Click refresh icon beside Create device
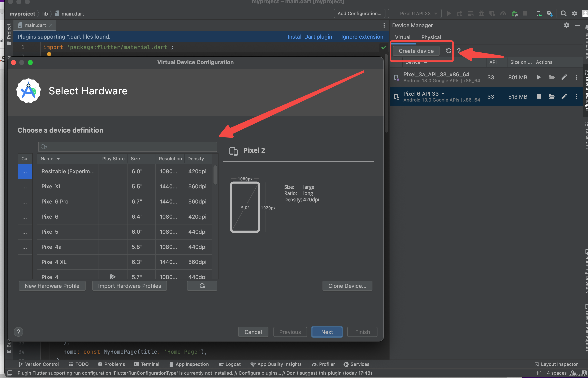This screenshot has width=588, height=378. (448, 51)
